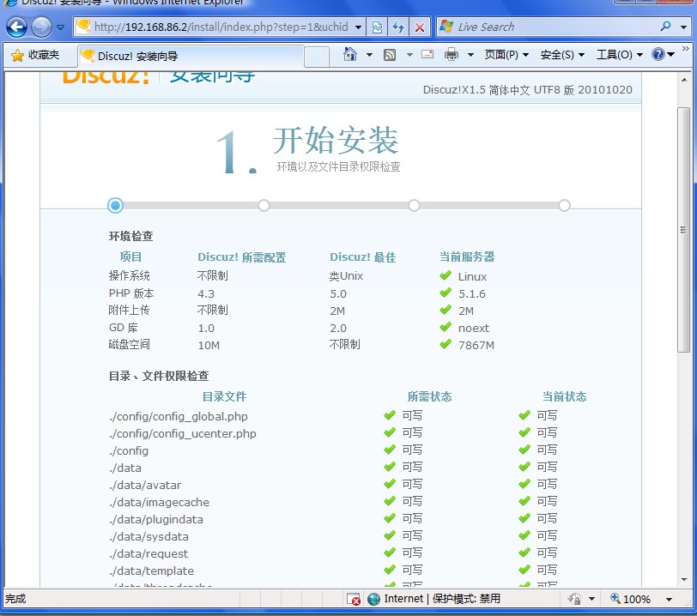Click the './config/config_ucenter.php' row text
The image size is (697, 616).
tap(183, 434)
